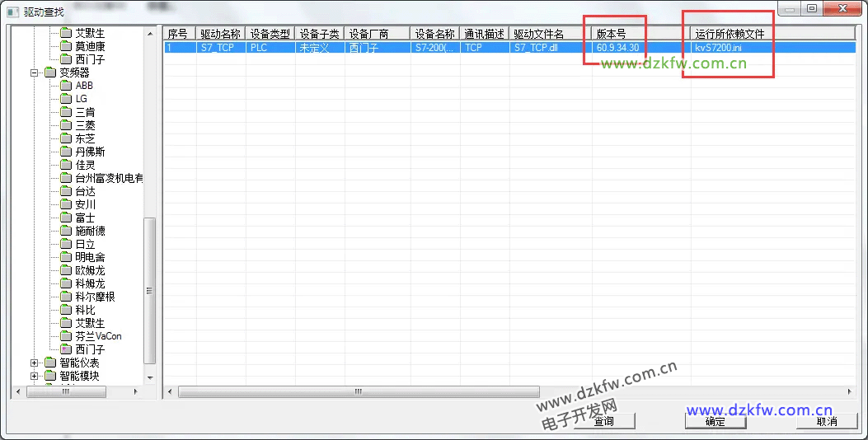Click the LG folder icon
Viewport: 868px width, 440px height.
66,99
